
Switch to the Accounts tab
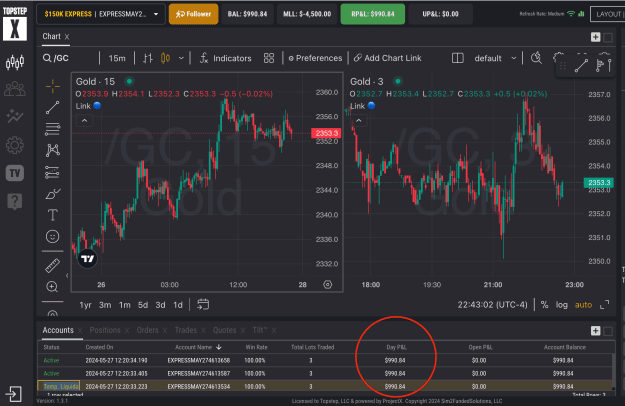(x=58, y=330)
